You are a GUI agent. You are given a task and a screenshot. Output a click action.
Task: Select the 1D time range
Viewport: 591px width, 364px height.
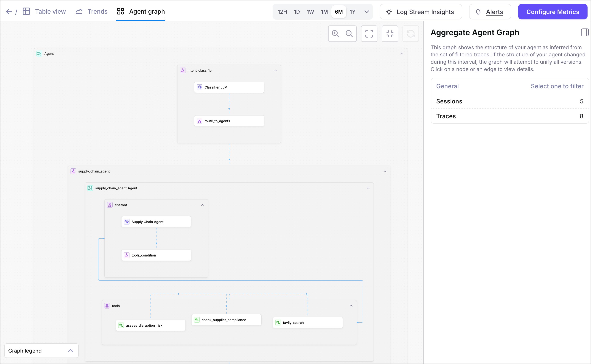coord(297,12)
